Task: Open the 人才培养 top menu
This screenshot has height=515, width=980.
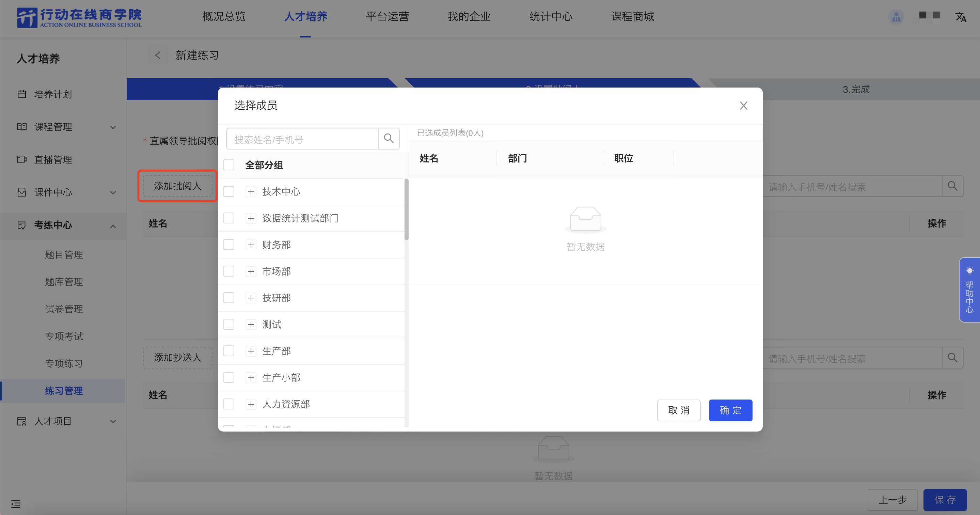Action: click(305, 16)
